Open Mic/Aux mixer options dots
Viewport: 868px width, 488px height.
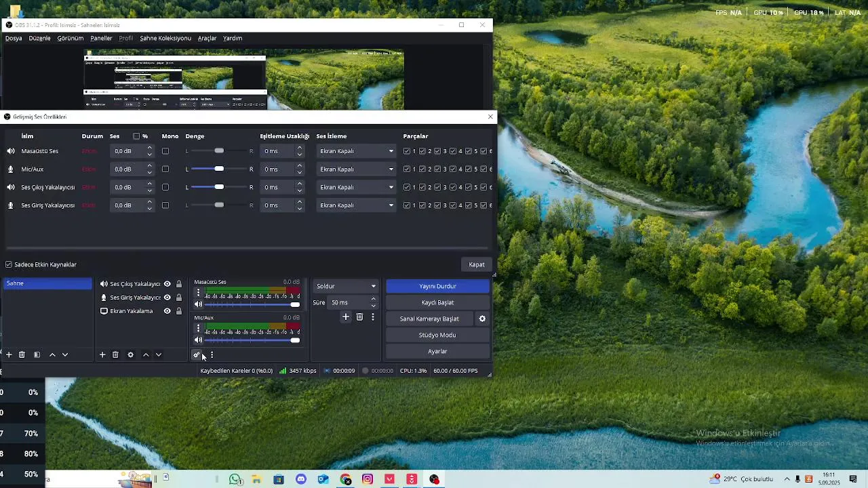coord(198,328)
